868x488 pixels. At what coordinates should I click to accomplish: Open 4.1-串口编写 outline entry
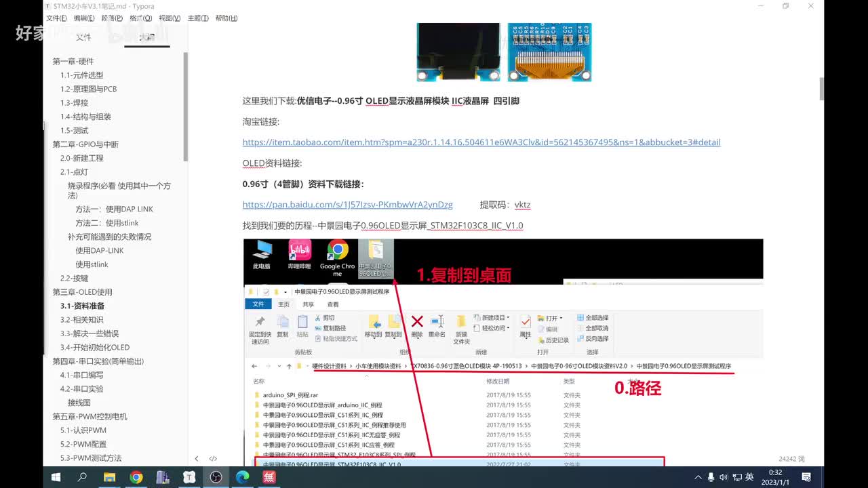82,375
